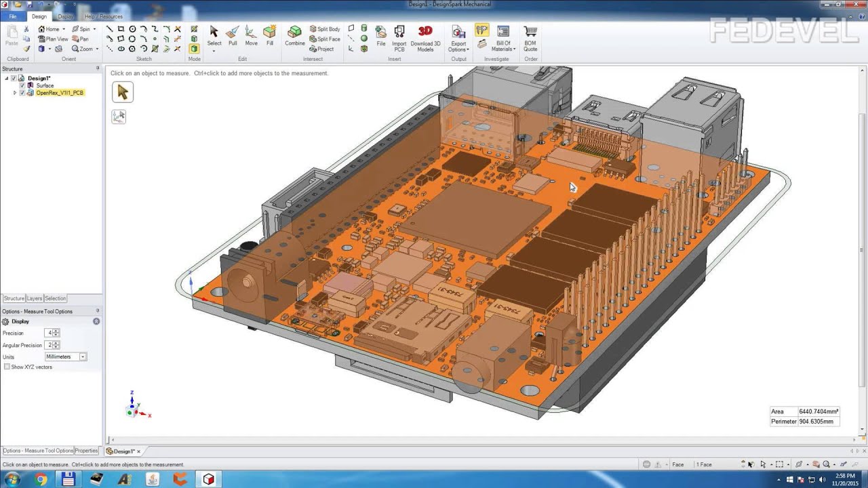Viewport: 868px width, 488px height.
Task: Open the Help / Resources tab
Action: (x=104, y=16)
